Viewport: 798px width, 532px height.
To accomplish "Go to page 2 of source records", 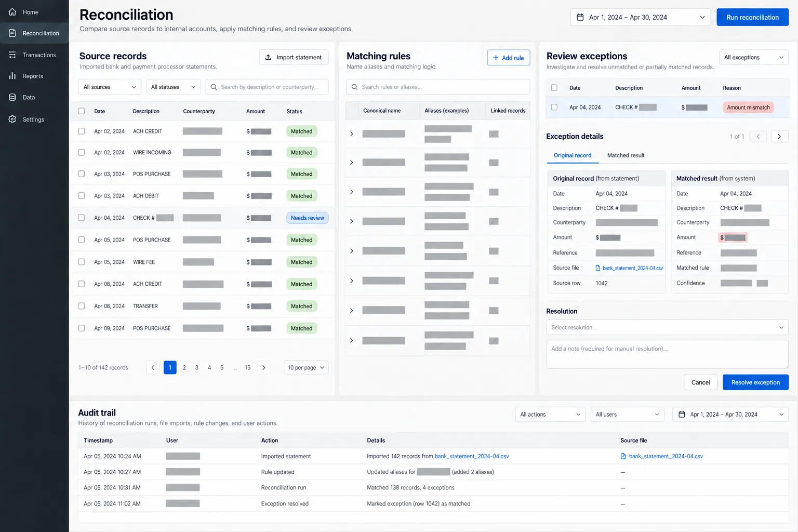I will [184, 367].
